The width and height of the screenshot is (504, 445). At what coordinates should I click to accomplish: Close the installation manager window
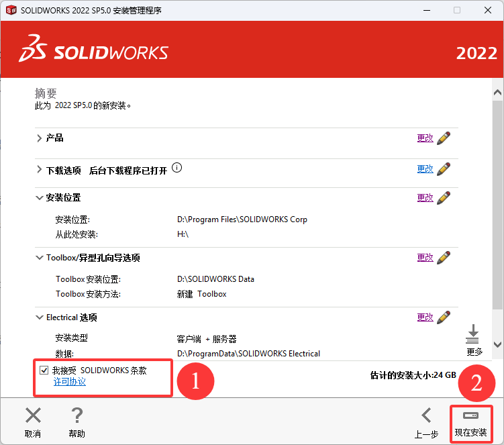[488, 10]
